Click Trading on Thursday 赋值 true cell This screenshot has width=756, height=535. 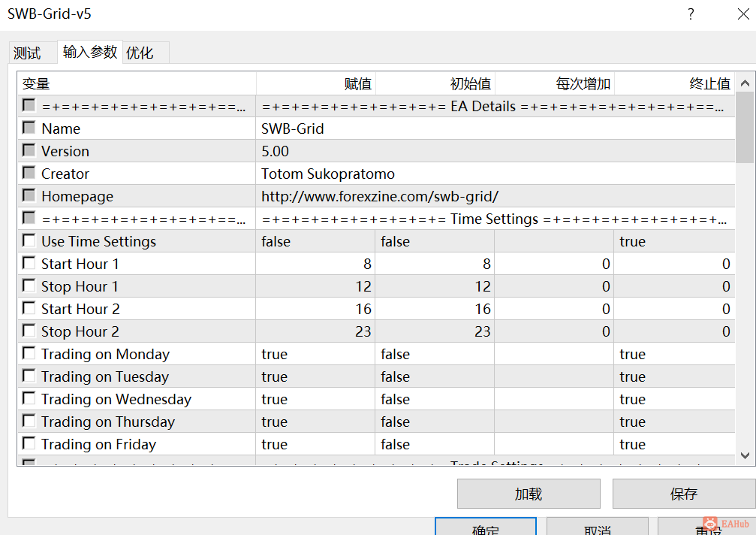pos(315,422)
